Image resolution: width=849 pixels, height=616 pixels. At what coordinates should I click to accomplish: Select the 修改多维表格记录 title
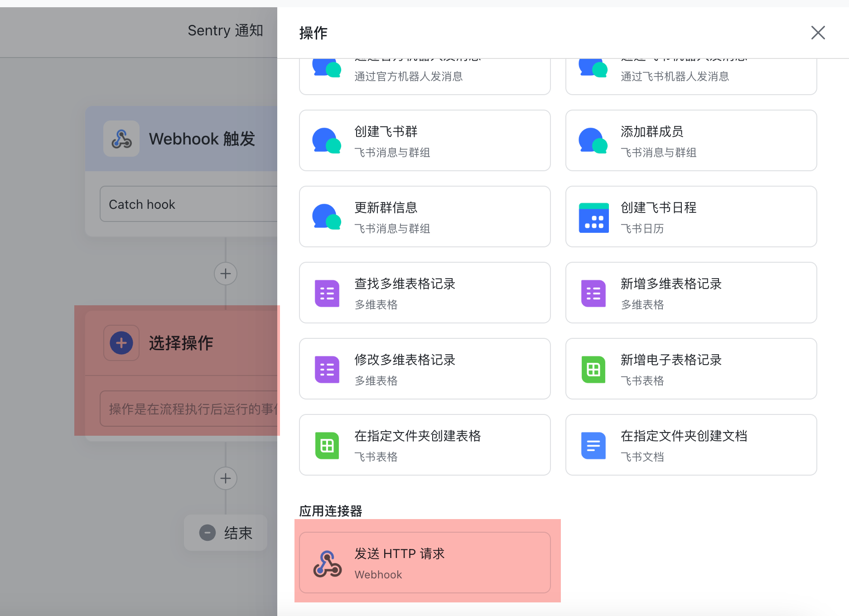click(x=405, y=360)
